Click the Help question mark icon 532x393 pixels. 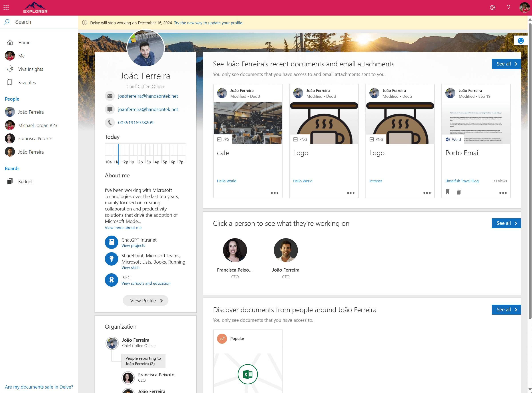[508, 7]
